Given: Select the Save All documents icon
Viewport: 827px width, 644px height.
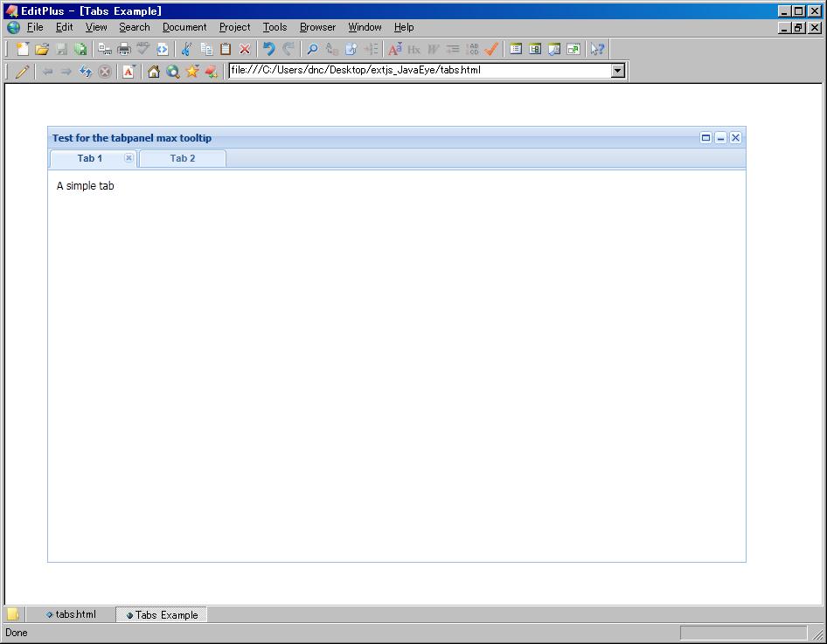Looking at the screenshot, I should coord(82,49).
